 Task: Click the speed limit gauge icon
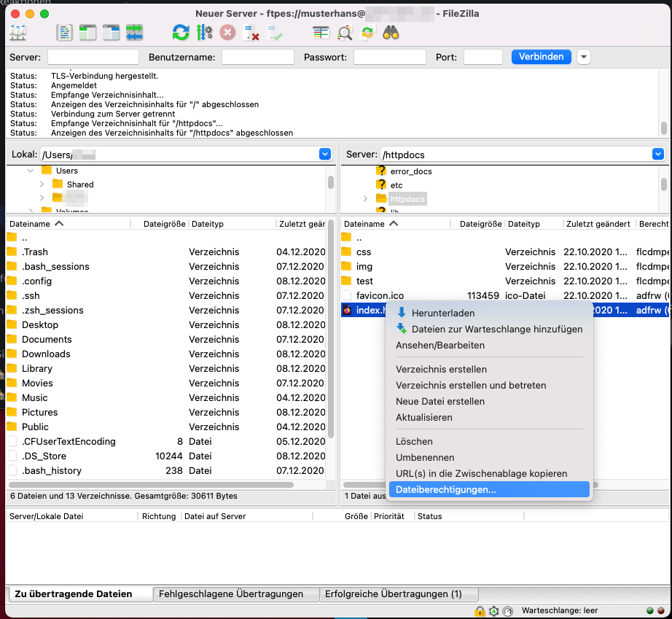coord(508,611)
